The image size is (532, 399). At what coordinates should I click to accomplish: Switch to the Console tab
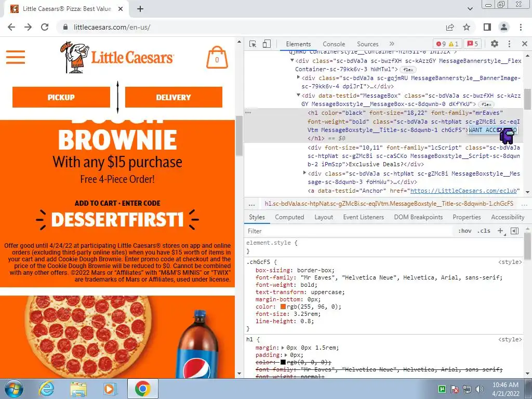pyautogui.click(x=334, y=44)
